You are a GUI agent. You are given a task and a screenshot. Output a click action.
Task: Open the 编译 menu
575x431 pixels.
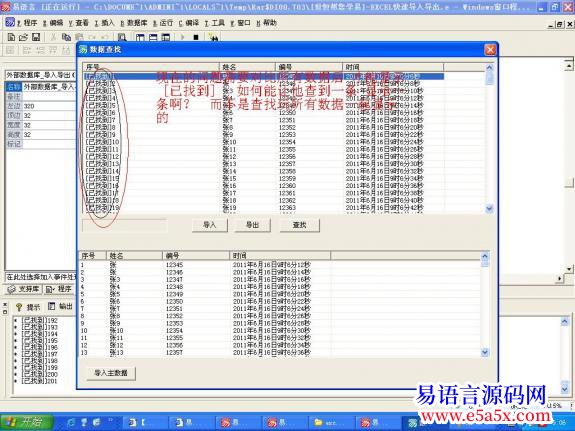point(188,23)
